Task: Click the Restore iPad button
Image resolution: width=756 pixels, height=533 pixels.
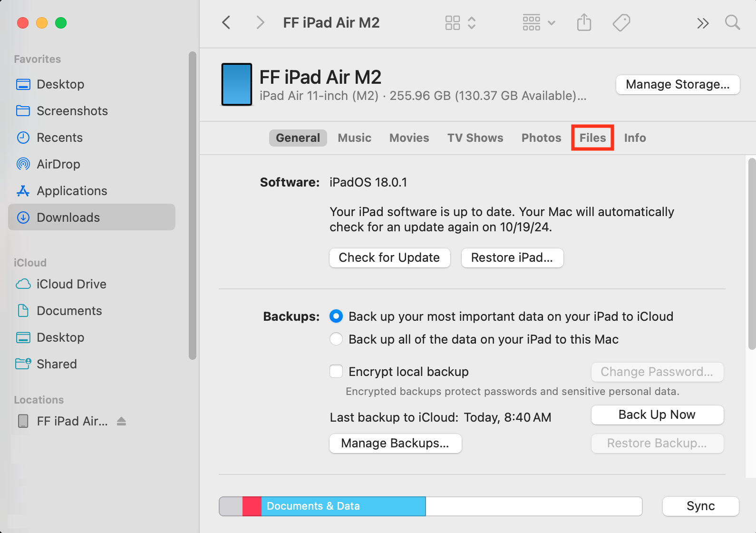Action: pos(512,258)
